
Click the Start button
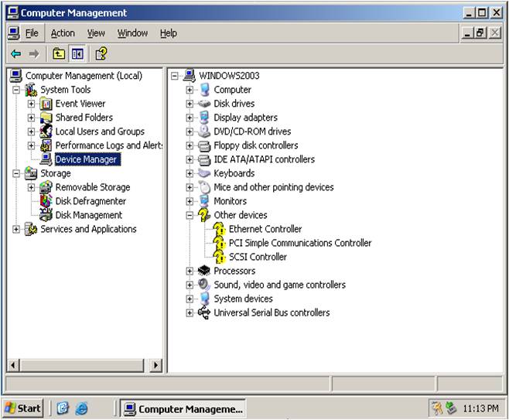tap(23, 408)
